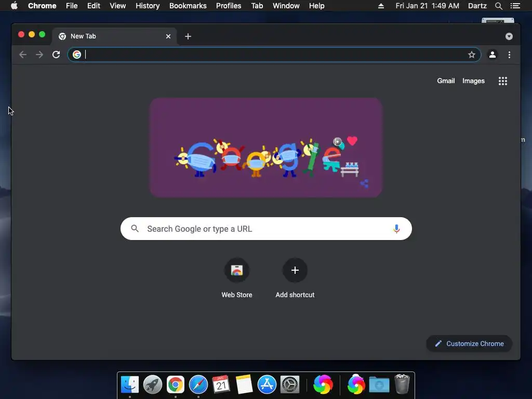532x399 pixels.
Task: Start voice search with the microphone icon
Action: click(x=396, y=229)
